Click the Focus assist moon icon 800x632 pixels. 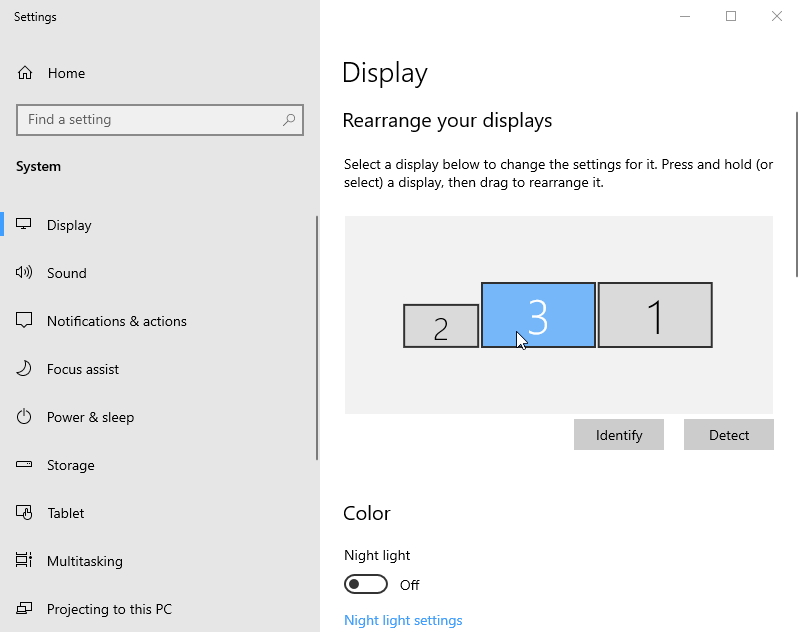point(25,369)
